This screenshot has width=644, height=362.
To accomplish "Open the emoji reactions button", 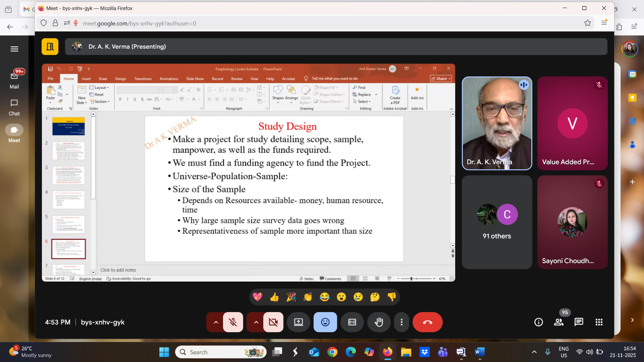I will 325,322.
